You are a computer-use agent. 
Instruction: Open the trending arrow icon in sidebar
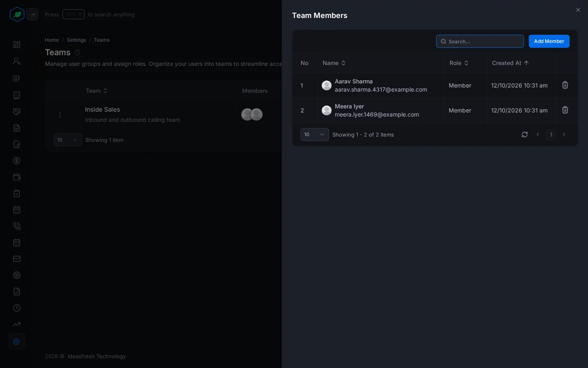pos(17,324)
